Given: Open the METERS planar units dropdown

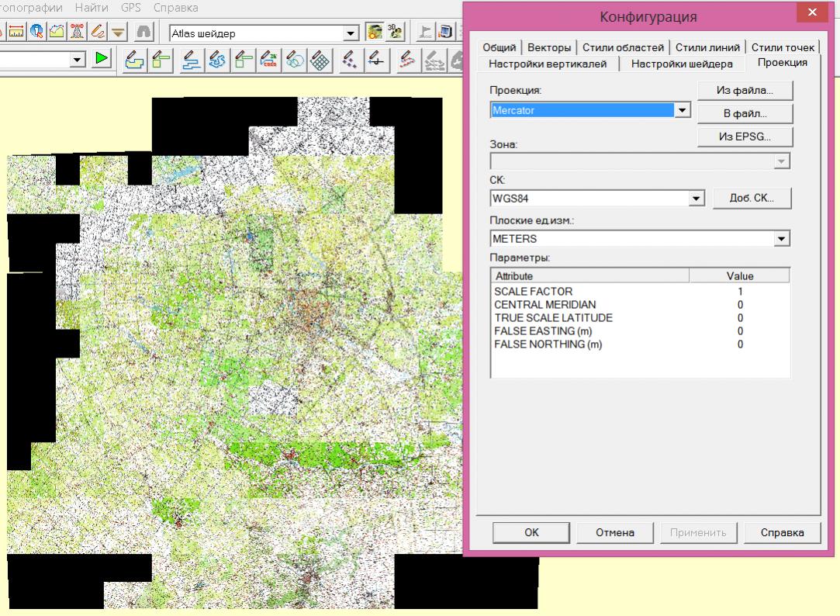Looking at the screenshot, I should [x=782, y=239].
